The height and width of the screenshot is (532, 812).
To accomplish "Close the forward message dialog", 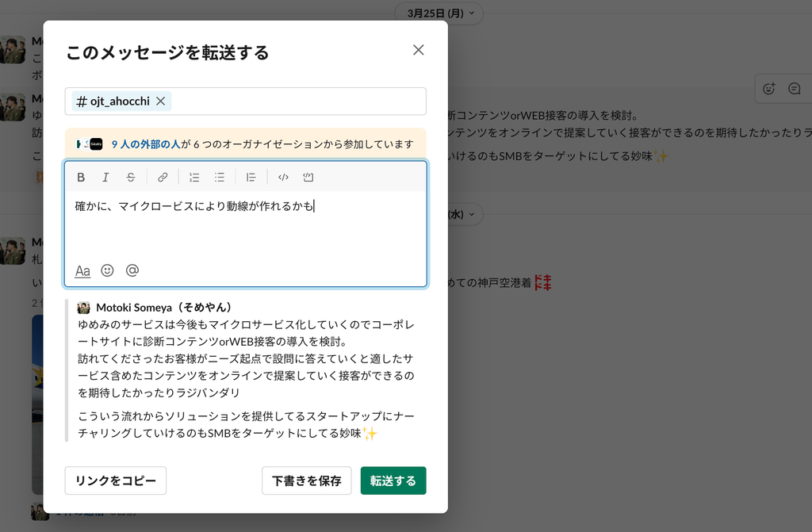I will pyautogui.click(x=419, y=50).
